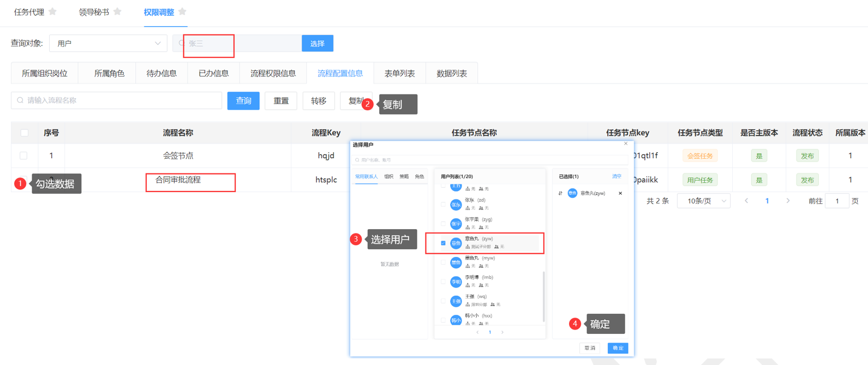Switch to the 组织 tab in dialog
The width and height of the screenshot is (868, 365).
tap(388, 177)
